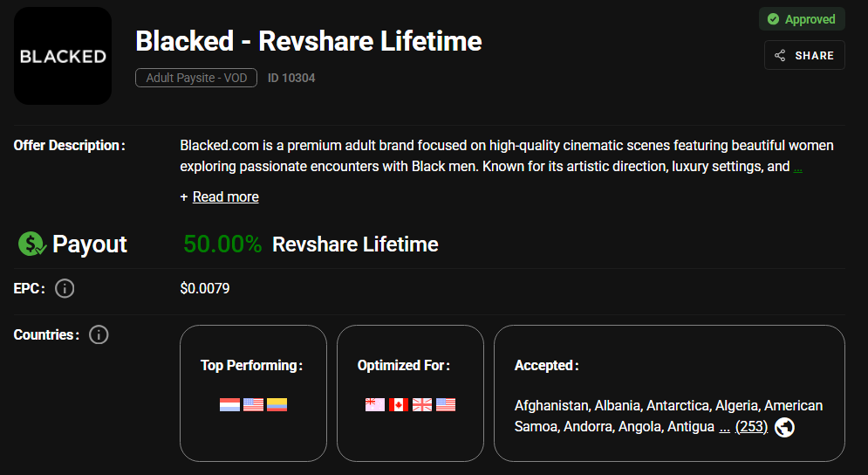Expand description with Read more link

tap(225, 196)
